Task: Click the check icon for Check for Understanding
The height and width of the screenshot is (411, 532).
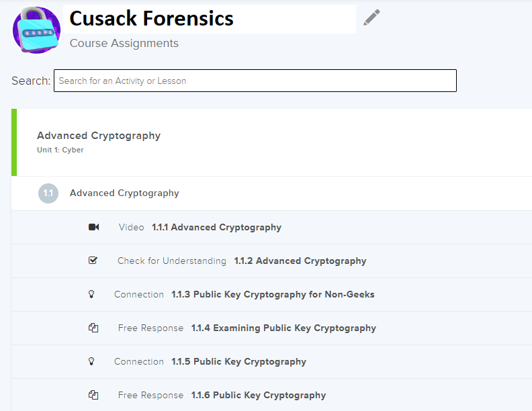Action: click(93, 261)
